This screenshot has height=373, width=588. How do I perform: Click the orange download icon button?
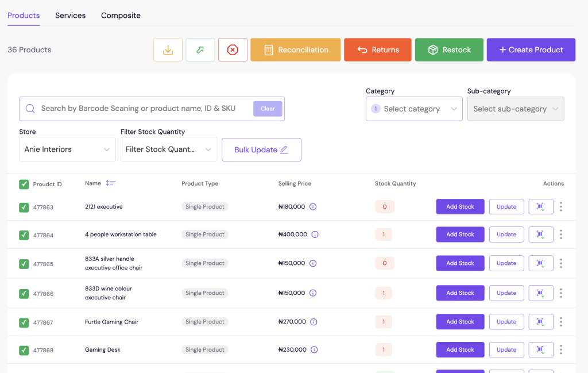(168, 50)
